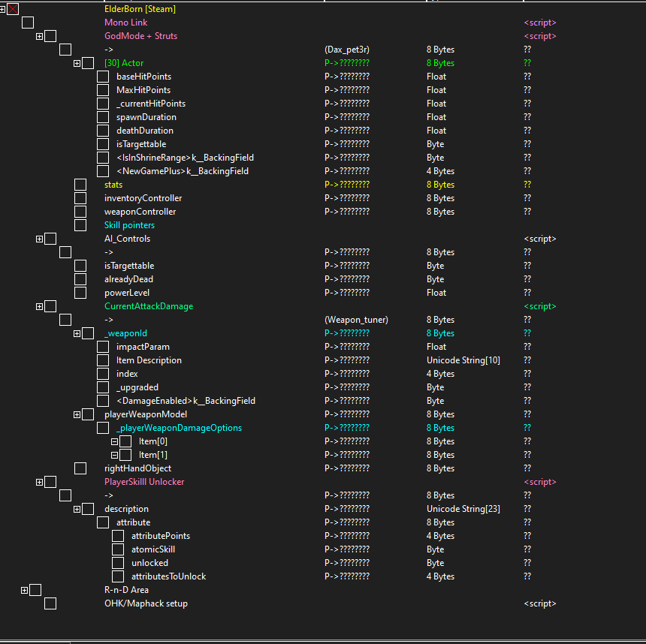Click the (Dax_pet3r) address cell
This screenshot has width=646, height=644.
point(347,50)
